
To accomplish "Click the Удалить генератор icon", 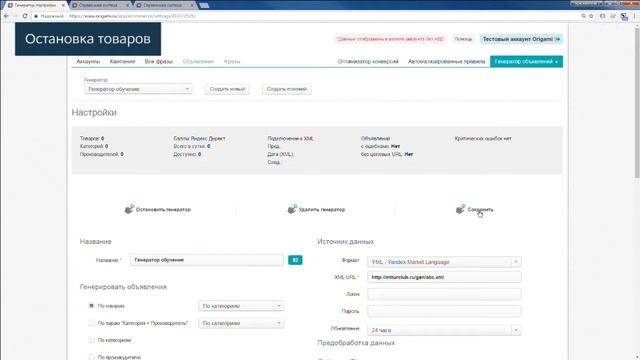I will [x=292, y=209].
